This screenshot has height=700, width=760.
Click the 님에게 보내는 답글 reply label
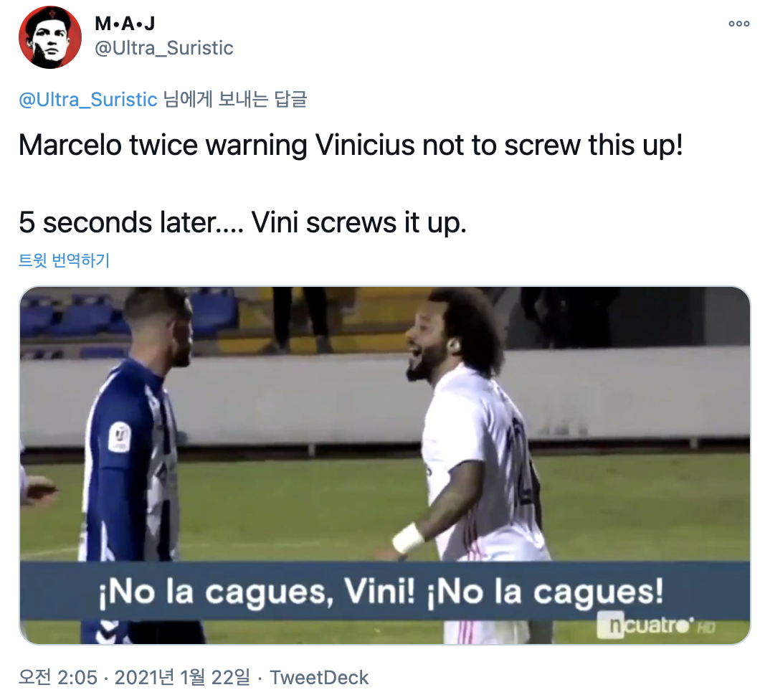pyautogui.click(x=235, y=100)
